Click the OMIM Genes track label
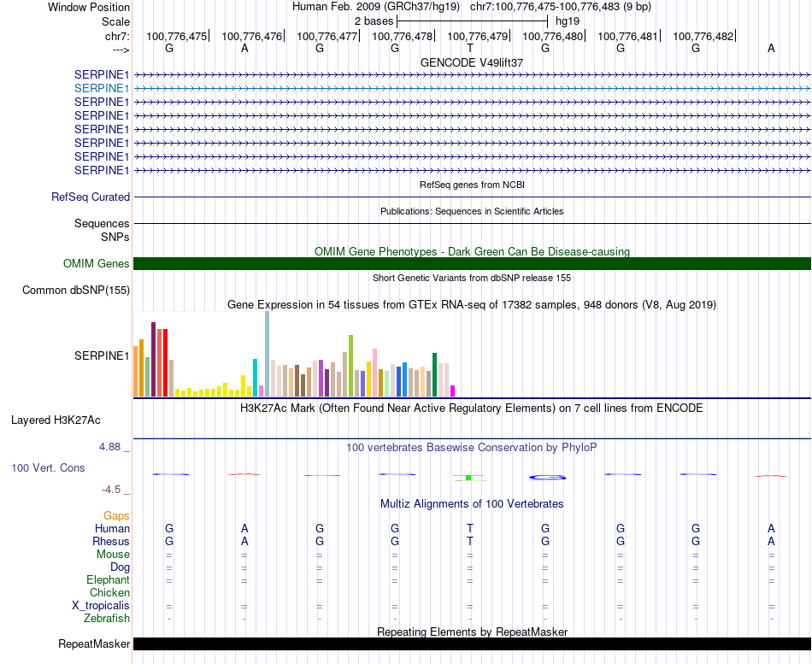Image resolution: width=812 pixels, height=664 pixels. 97,263
